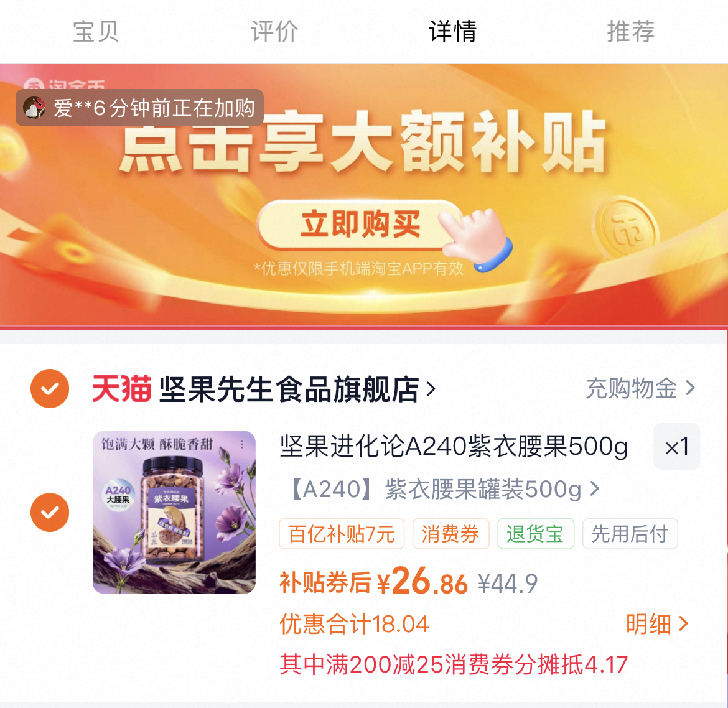Viewport: 728px width, 708px height.
Task: Open the cashew product thumbnail image
Action: pos(174,512)
